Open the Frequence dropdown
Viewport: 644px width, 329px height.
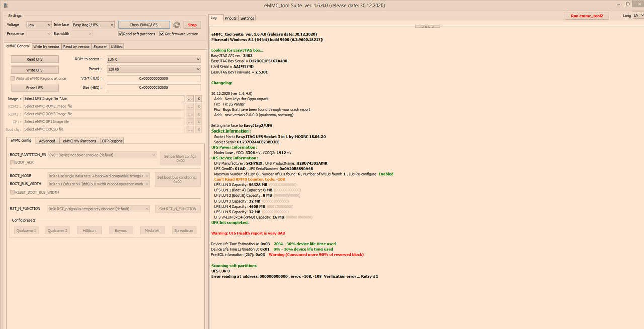click(39, 34)
